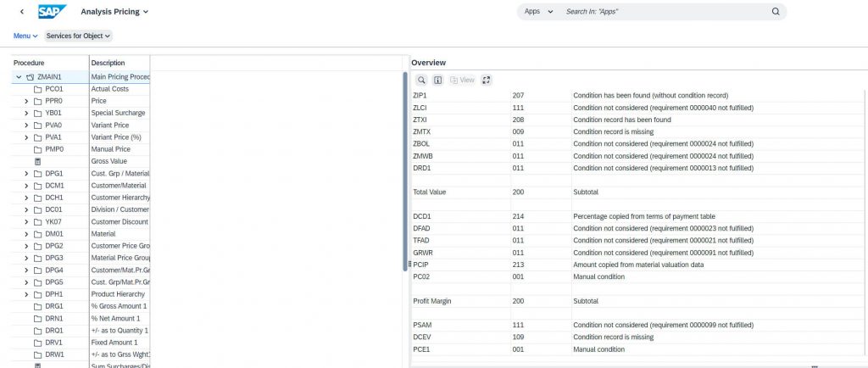The width and height of the screenshot is (868, 368).
Task: Select the PSAM condition row
Action: click(639, 326)
